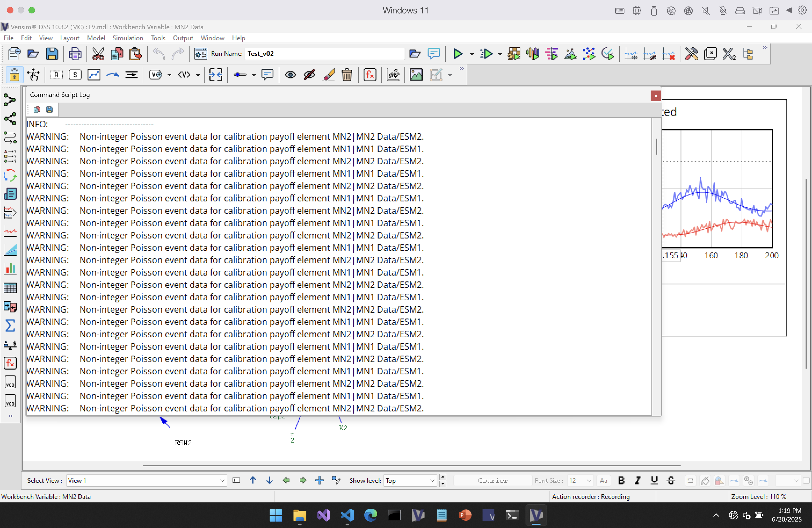Click the Sigma statistics sidebar icon
Screen dimensions: 812x528
click(10, 326)
